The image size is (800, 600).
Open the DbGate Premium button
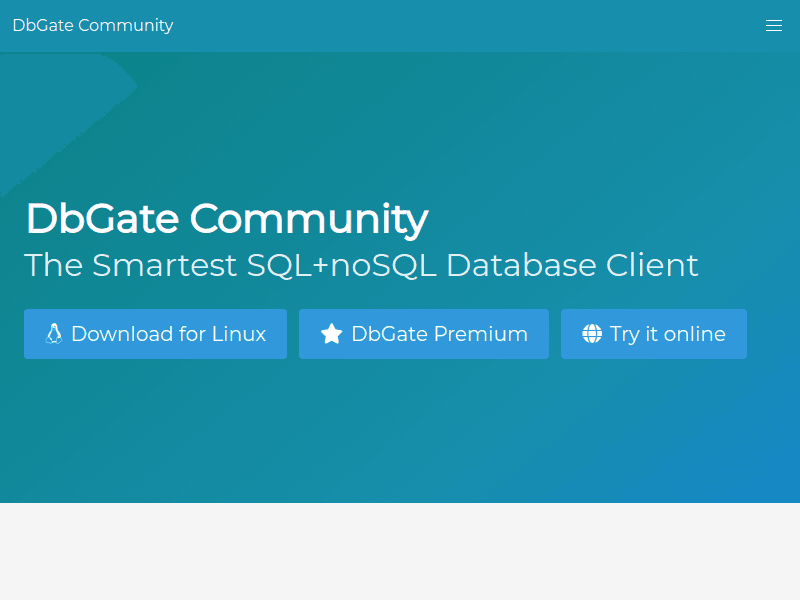coord(423,334)
